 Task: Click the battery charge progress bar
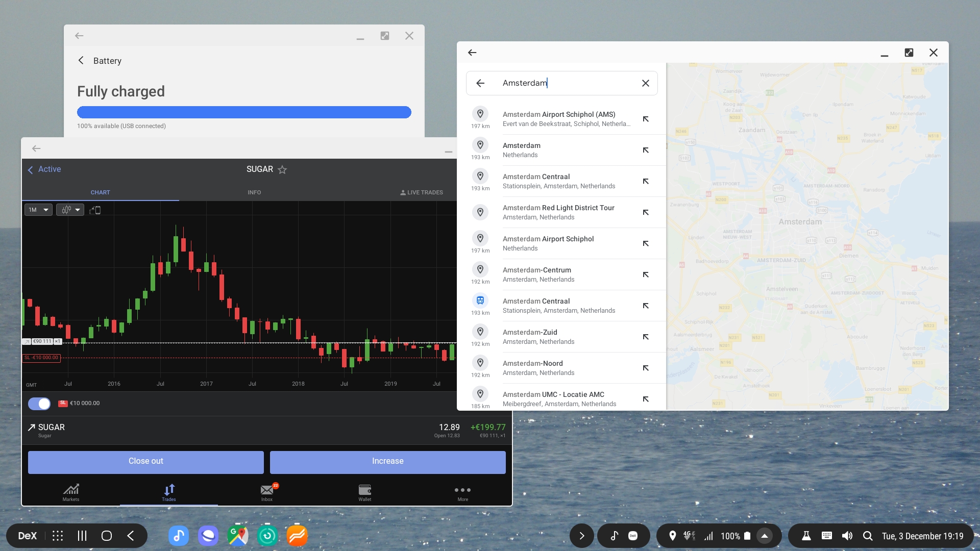click(244, 112)
